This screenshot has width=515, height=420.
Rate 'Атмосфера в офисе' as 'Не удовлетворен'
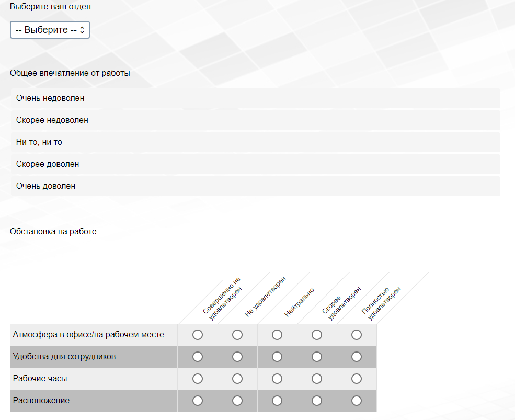[237, 335]
